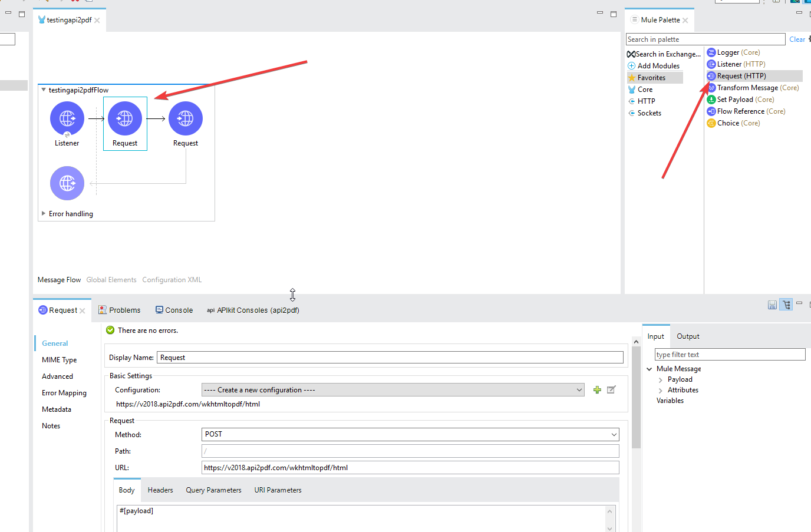The image size is (811, 532).
Task: Open the URI Parameters tab
Action: click(278, 490)
